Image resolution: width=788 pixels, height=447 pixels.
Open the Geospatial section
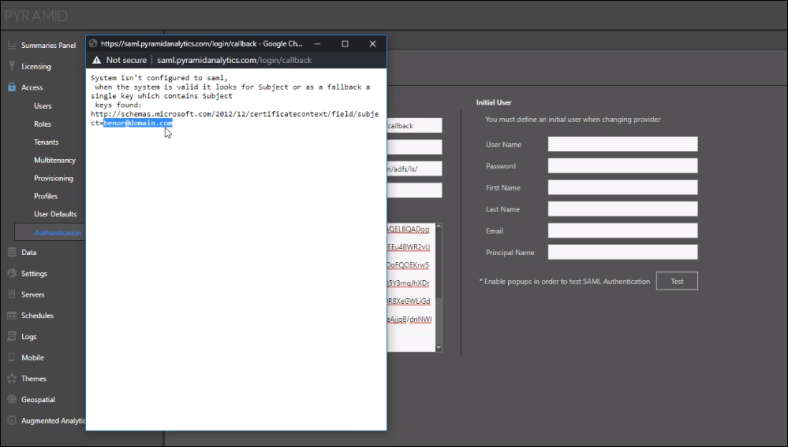click(x=38, y=400)
